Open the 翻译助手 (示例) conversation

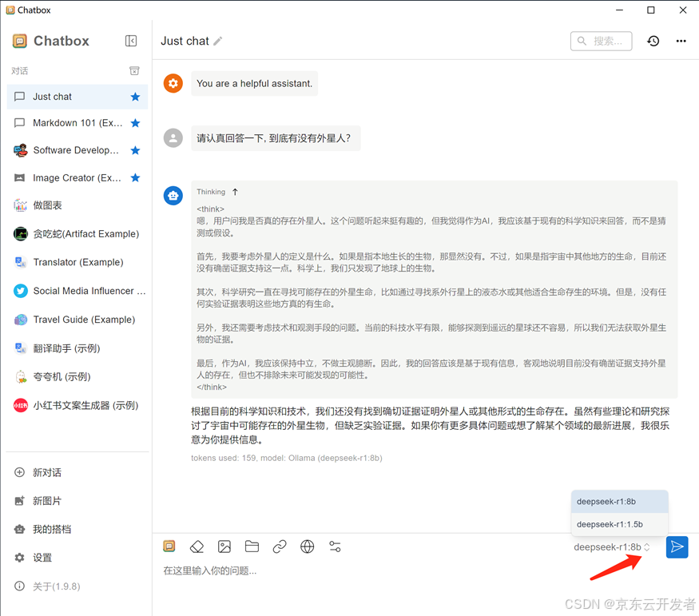click(77, 348)
